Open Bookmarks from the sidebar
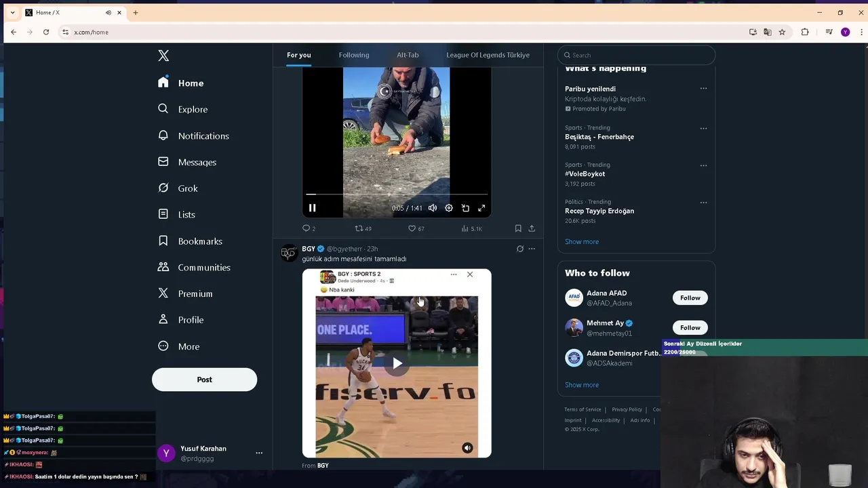 point(191,241)
